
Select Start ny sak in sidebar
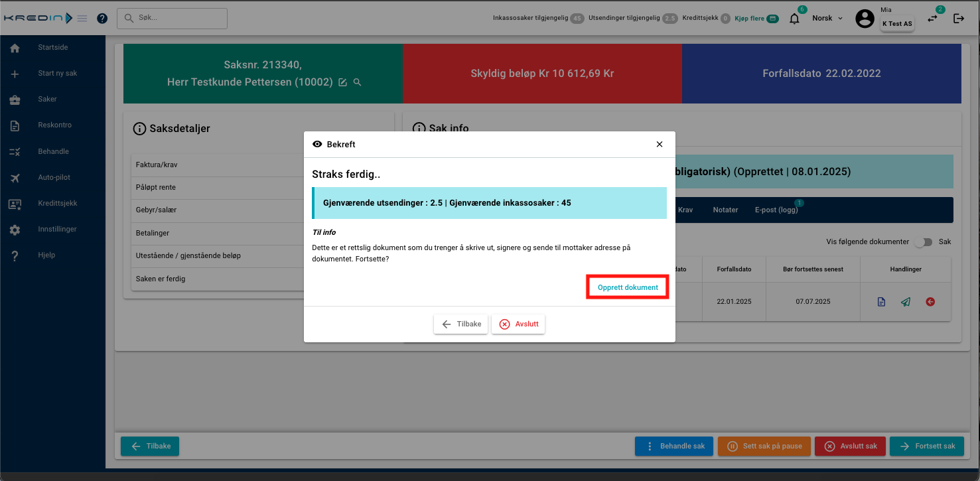(x=58, y=73)
